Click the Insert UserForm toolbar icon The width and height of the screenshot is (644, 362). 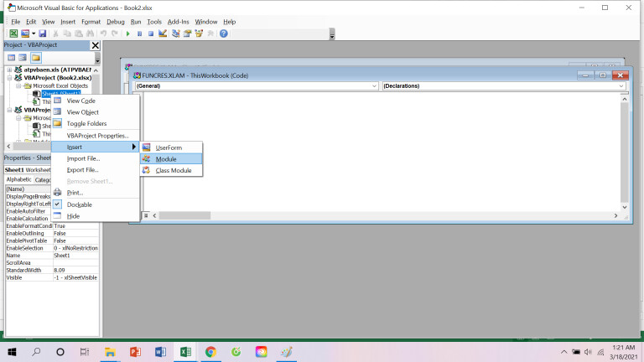coord(25,34)
